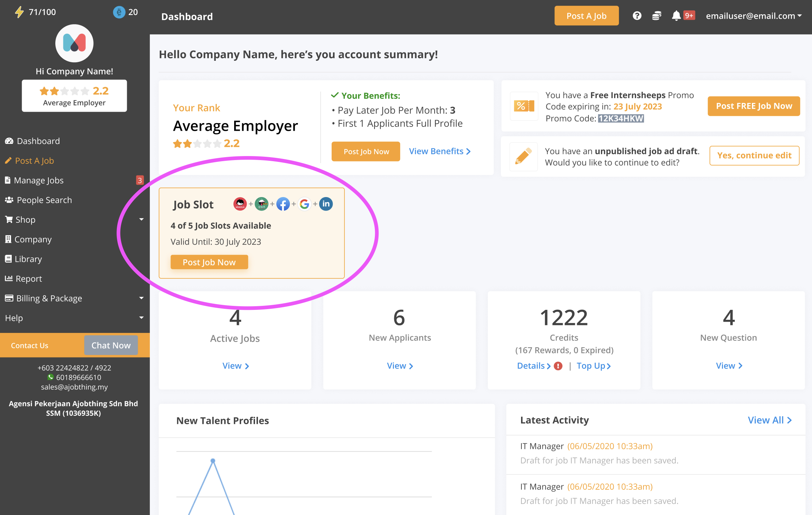Click the pencil draft icon
The image size is (812, 515).
click(524, 156)
